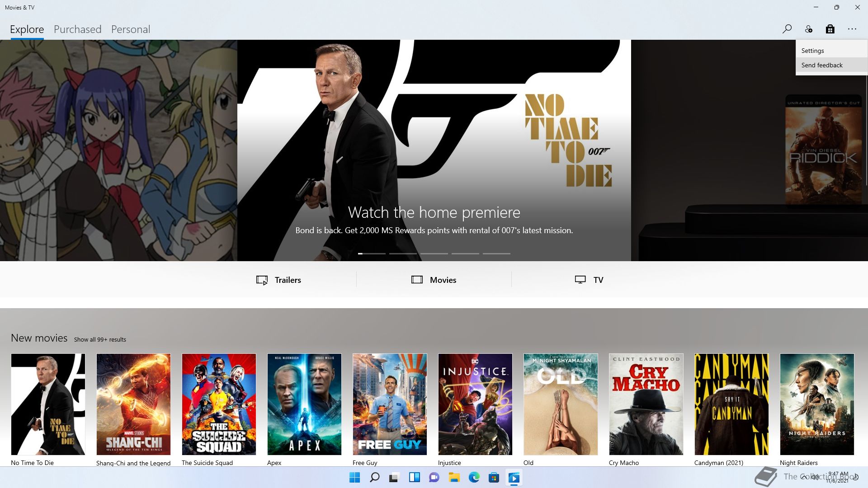The width and height of the screenshot is (868, 488).
Task: Click the New movies section heading
Action: click(x=39, y=338)
